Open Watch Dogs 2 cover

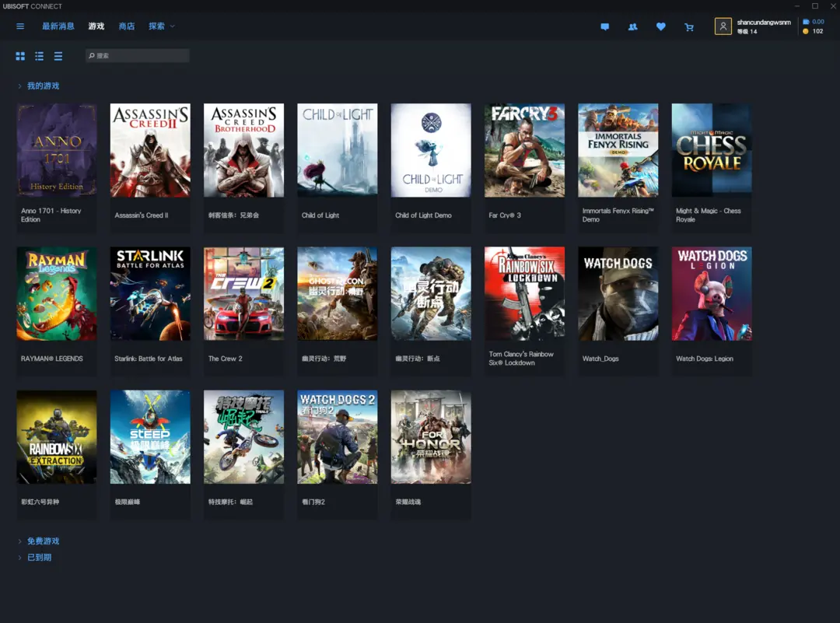click(x=338, y=437)
